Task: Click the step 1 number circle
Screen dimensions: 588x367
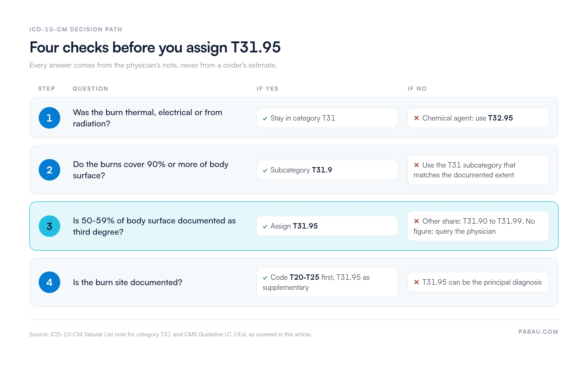Action: 49,118
